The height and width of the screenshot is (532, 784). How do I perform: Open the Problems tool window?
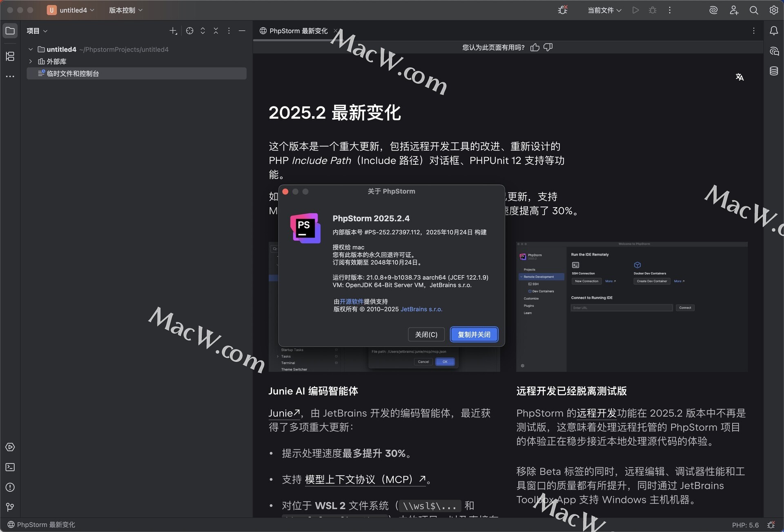tap(10, 487)
